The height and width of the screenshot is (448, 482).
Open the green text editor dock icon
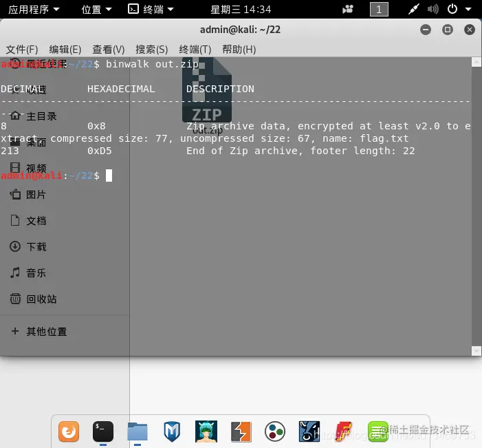pos(378,431)
